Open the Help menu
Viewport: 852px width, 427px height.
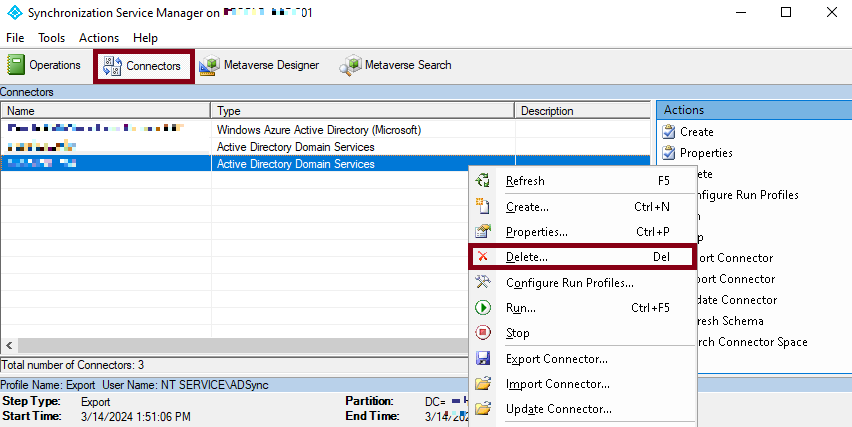(145, 38)
